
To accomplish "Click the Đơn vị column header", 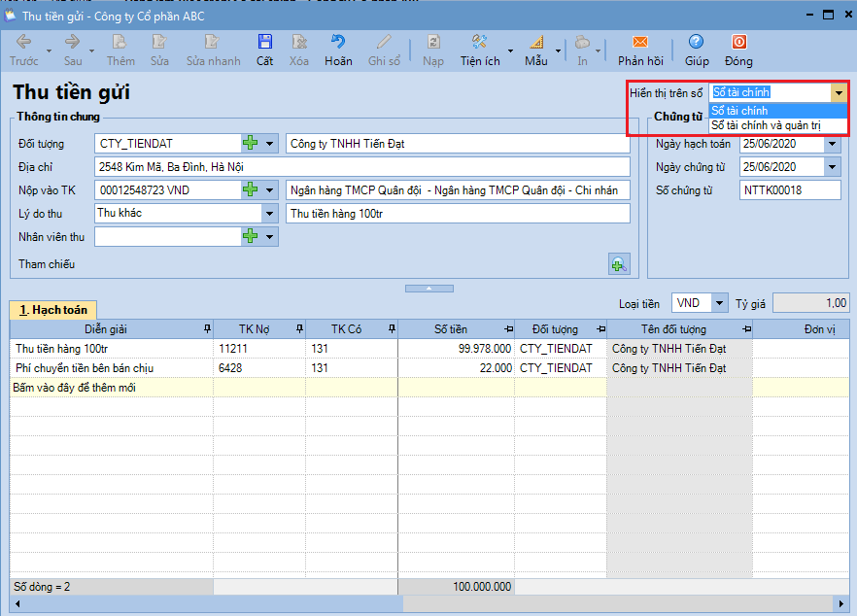I will 801,329.
